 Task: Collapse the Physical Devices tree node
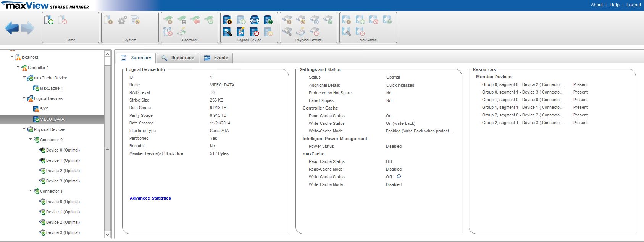24,129
